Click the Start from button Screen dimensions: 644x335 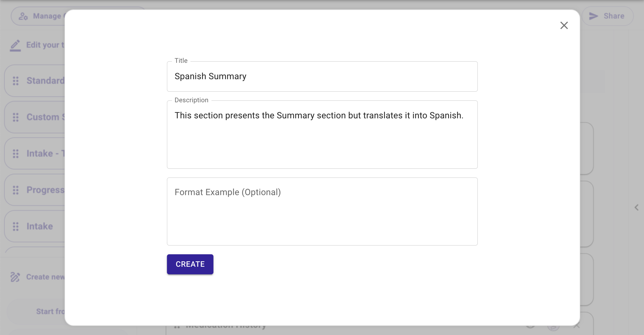(x=36, y=312)
